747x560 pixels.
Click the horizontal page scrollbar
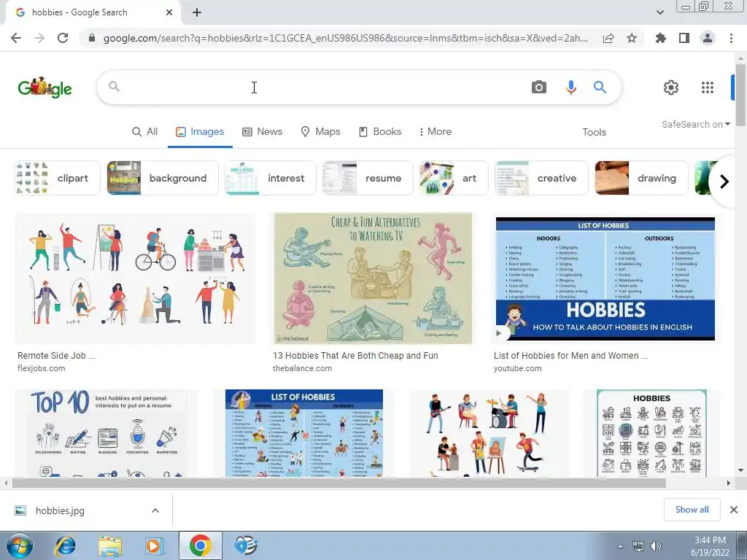(338, 483)
